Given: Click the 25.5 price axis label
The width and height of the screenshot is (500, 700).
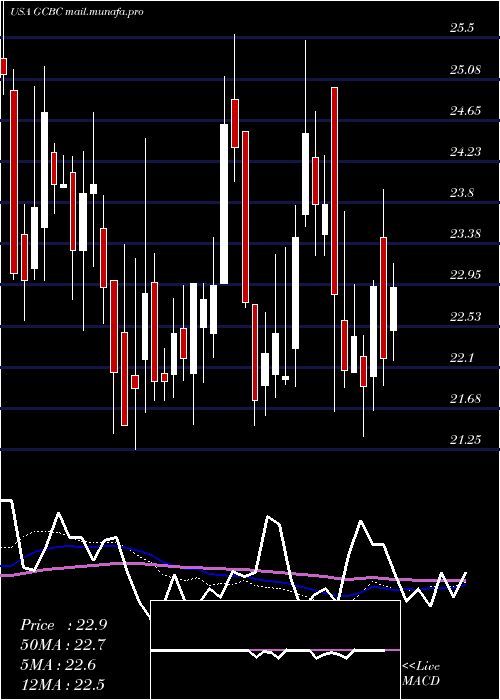Looking at the screenshot, I should point(462,28).
